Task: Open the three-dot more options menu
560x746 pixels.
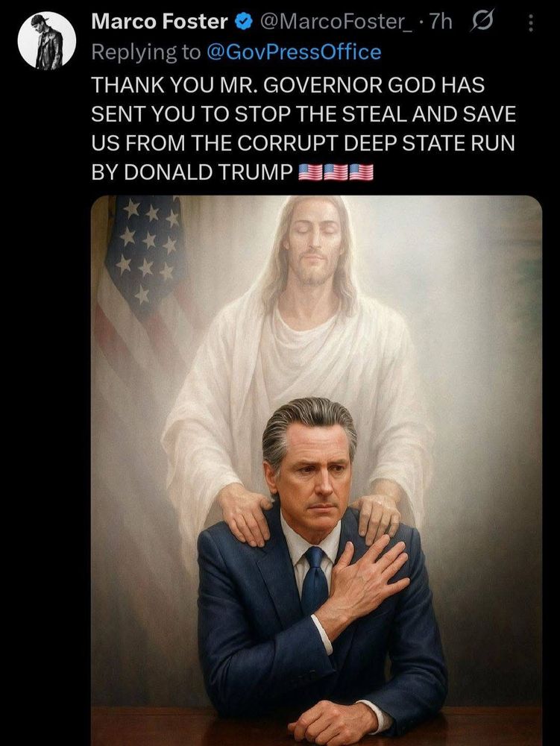Action: [x=532, y=22]
